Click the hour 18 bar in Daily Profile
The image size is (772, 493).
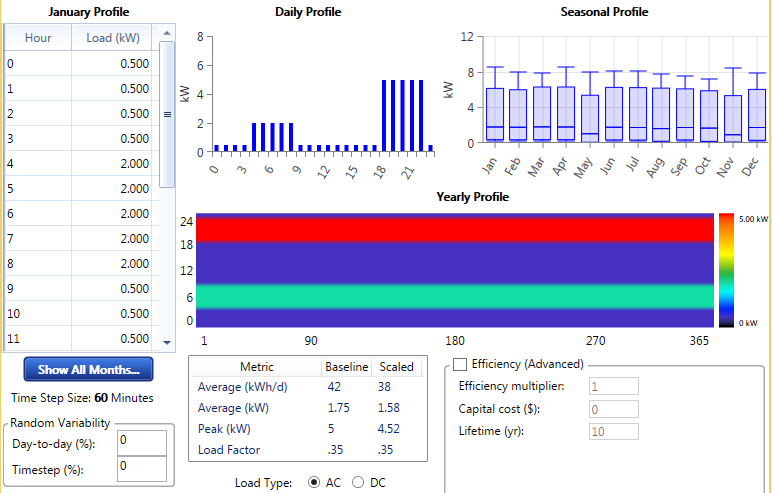[x=385, y=114]
